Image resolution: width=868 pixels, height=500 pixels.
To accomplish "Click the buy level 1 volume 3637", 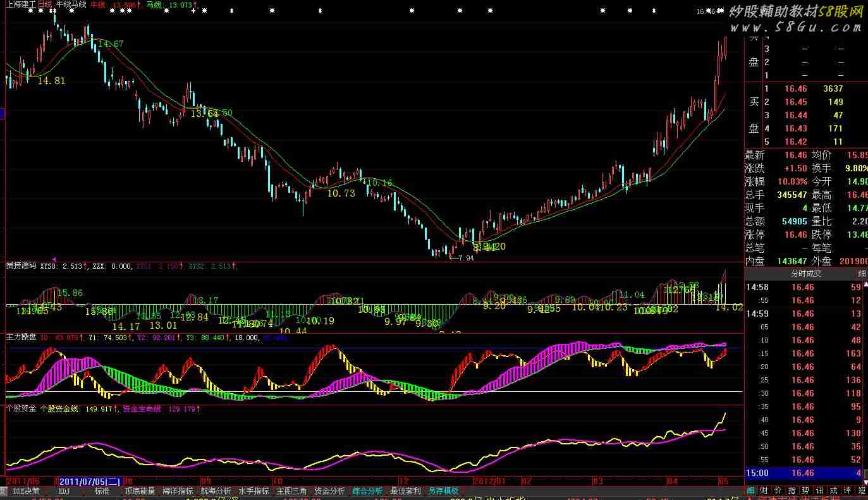I will click(833, 89).
